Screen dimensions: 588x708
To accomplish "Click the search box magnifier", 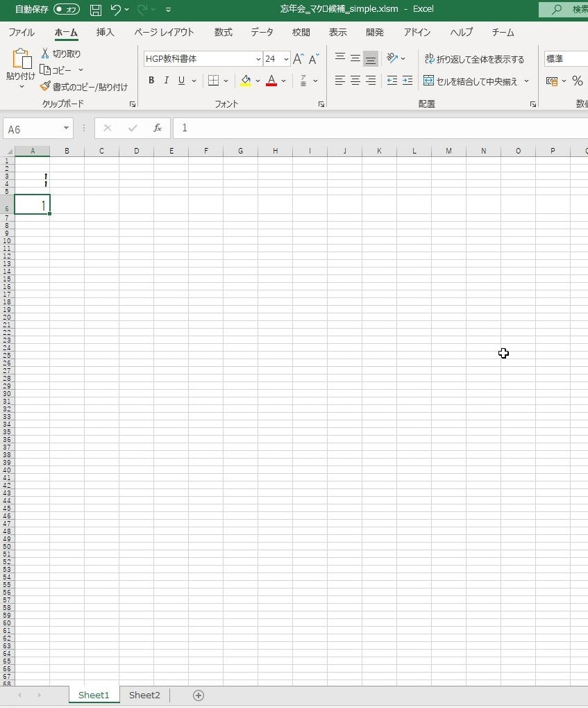I will (x=557, y=9).
